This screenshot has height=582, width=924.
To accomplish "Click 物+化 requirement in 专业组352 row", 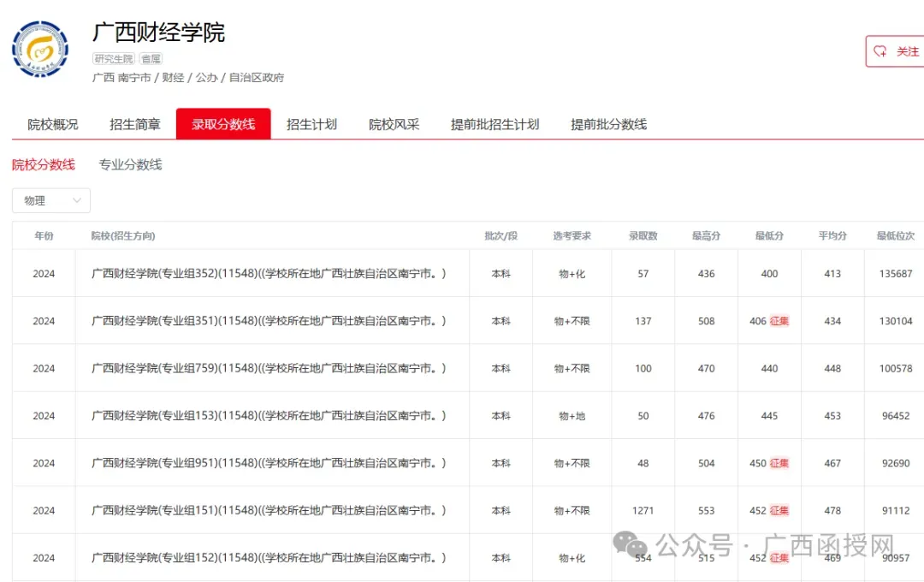I will point(572,274).
